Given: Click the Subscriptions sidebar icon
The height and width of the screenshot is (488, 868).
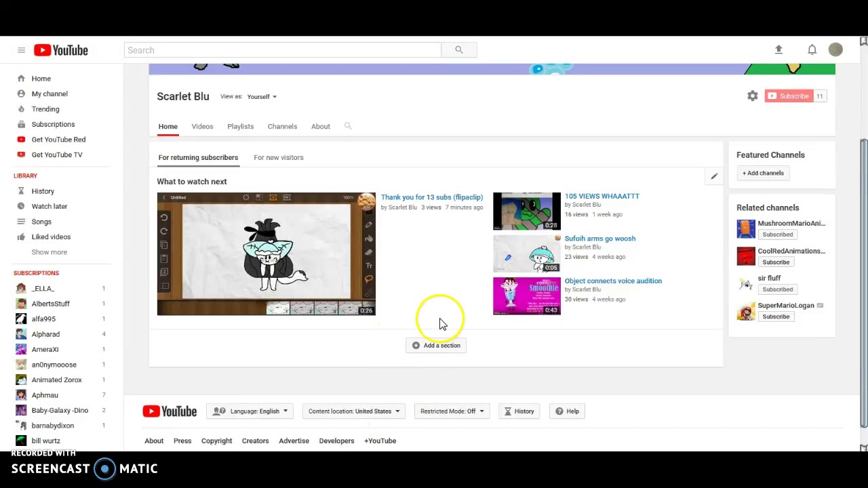Looking at the screenshot, I should click(x=21, y=124).
